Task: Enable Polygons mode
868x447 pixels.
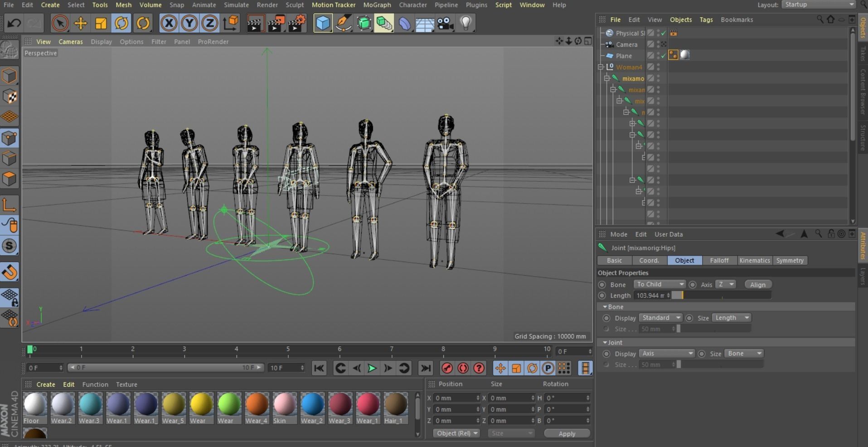Action: (9, 179)
